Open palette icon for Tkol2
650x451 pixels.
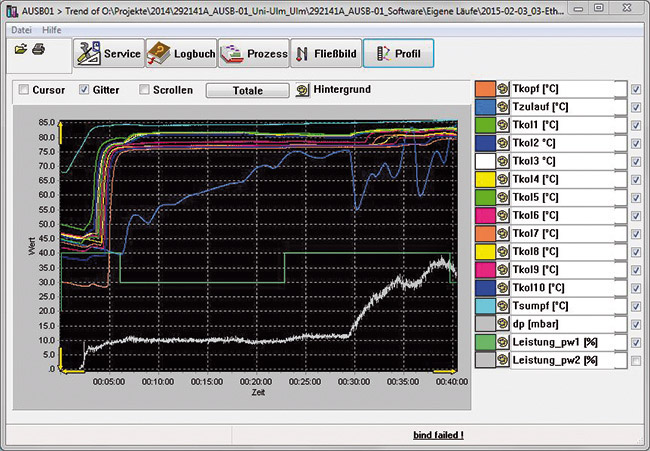[x=503, y=143]
